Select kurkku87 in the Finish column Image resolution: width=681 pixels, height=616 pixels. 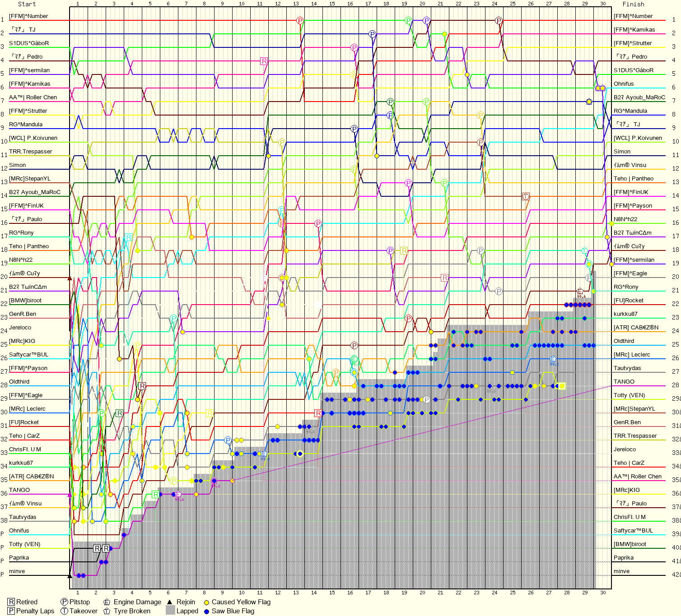[625, 314]
